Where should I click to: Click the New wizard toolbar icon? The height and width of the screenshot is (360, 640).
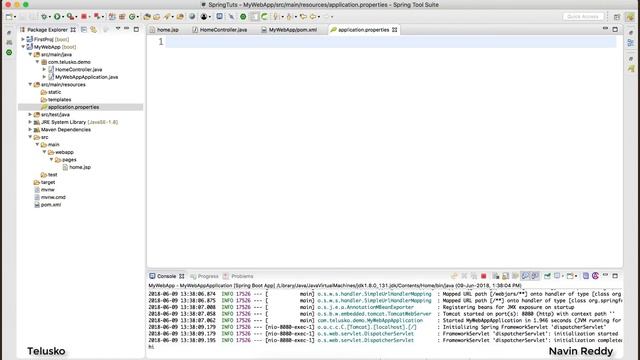tap(9, 17)
